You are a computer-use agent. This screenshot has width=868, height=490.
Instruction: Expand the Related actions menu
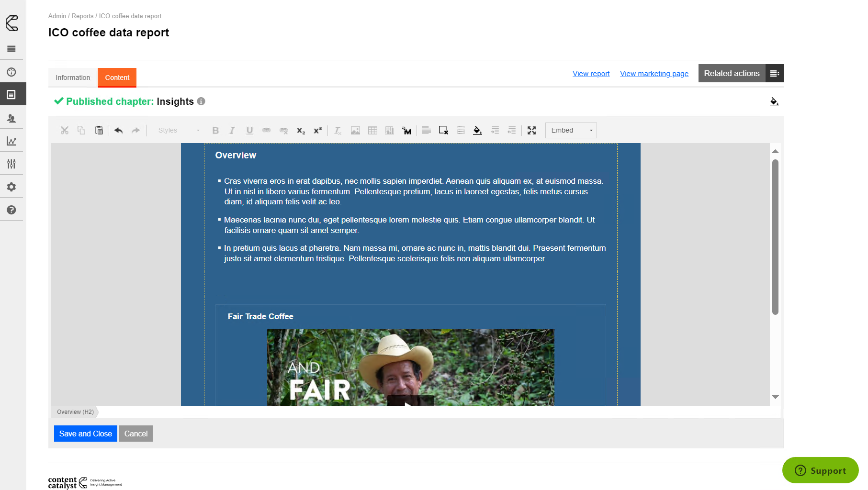(774, 73)
